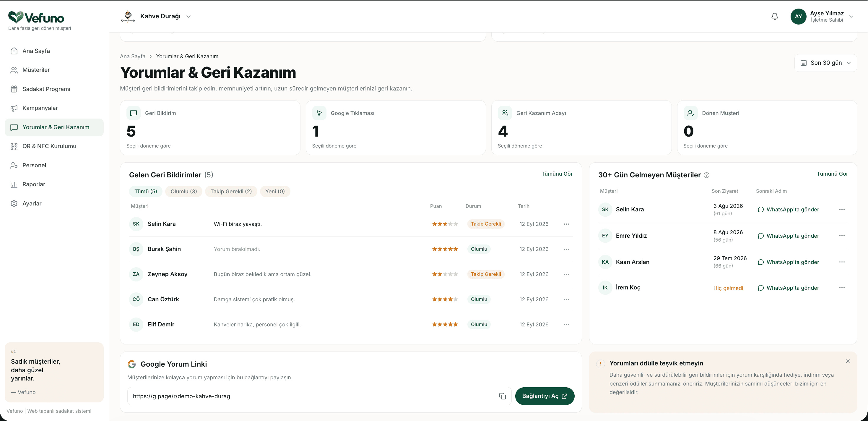Image resolution: width=868 pixels, height=421 pixels.
Task: Filter feedback by Takip Gerekli (2)
Action: pyautogui.click(x=231, y=192)
